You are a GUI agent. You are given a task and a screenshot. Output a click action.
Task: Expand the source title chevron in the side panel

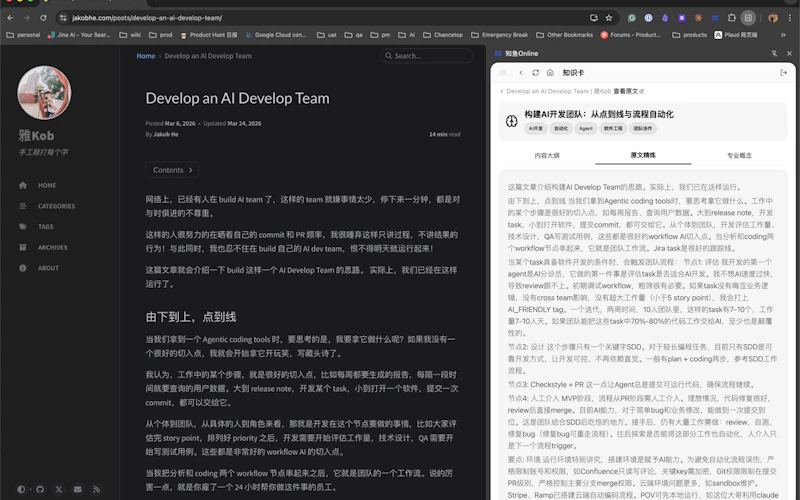(502, 91)
